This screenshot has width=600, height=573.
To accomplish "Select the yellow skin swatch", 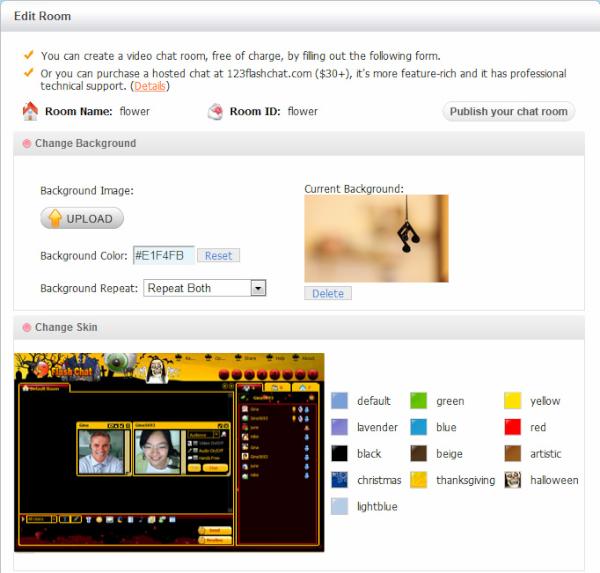I will click(513, 401).
